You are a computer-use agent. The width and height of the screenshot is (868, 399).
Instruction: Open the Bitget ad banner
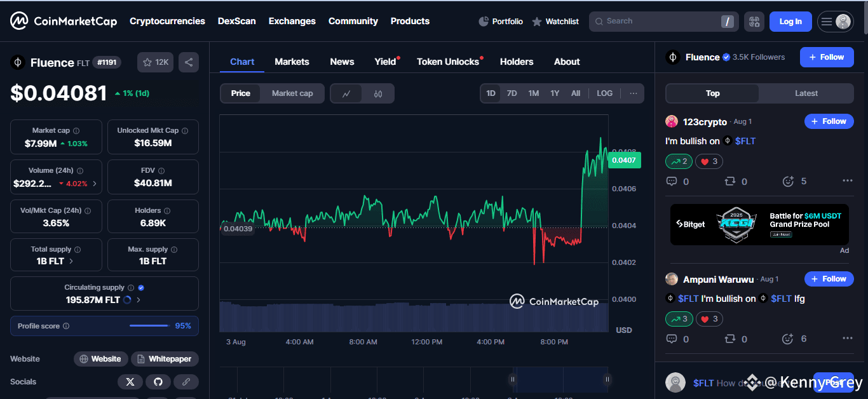click(759, 224)
